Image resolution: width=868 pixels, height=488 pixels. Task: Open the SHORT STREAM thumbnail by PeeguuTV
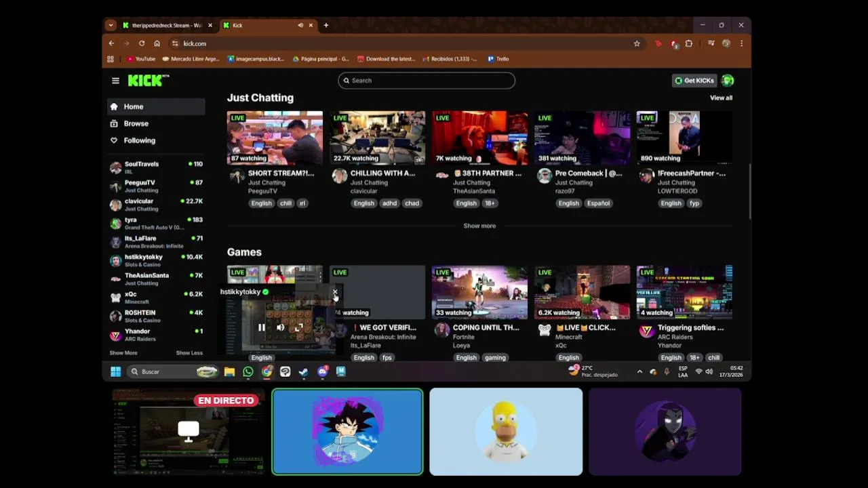click(275, 138)
